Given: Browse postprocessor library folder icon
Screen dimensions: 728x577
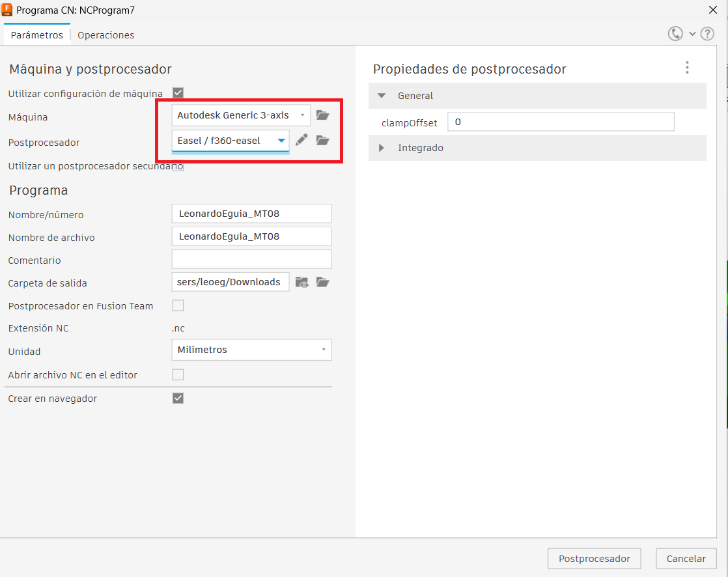Looking at the screenshot, I should 323,140.
